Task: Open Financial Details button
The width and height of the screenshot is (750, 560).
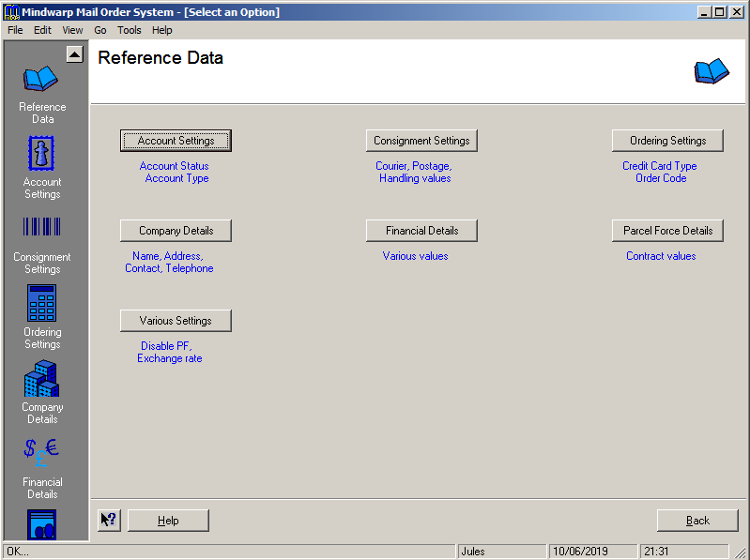Action: pos(421,231)
